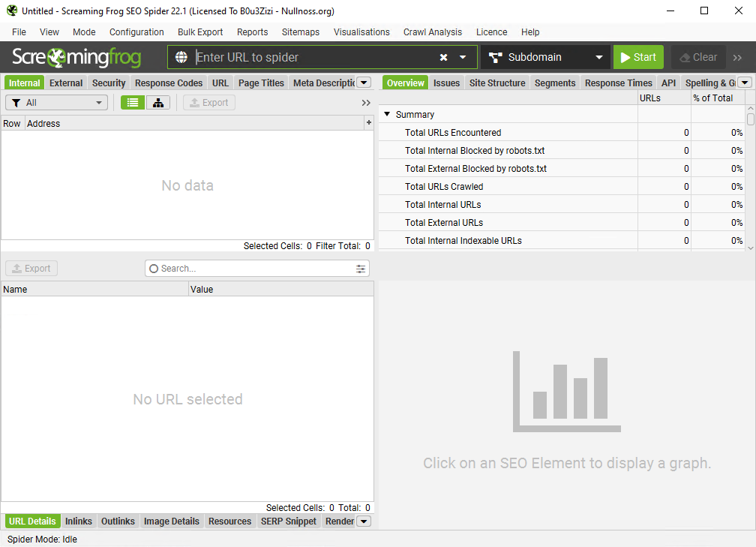The image size is (756, 547).
Task: Open the Licence menu
Action: [x=491, y=32]
